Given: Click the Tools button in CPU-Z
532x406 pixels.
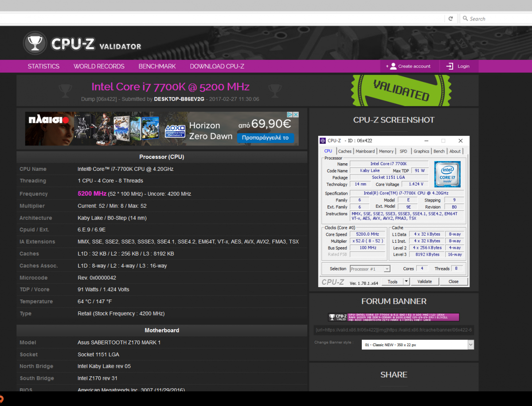Looking at the screenshot, I should click(x=393, y=281).
